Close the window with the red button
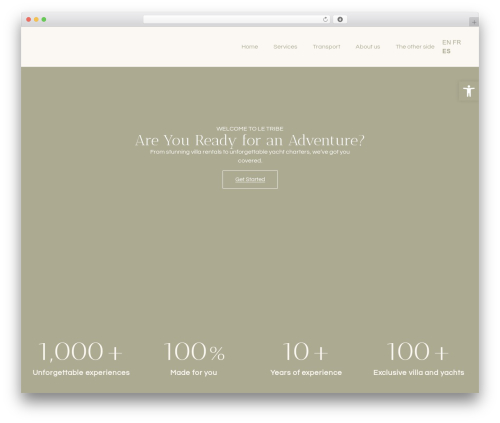 click(x=29, y=19)
